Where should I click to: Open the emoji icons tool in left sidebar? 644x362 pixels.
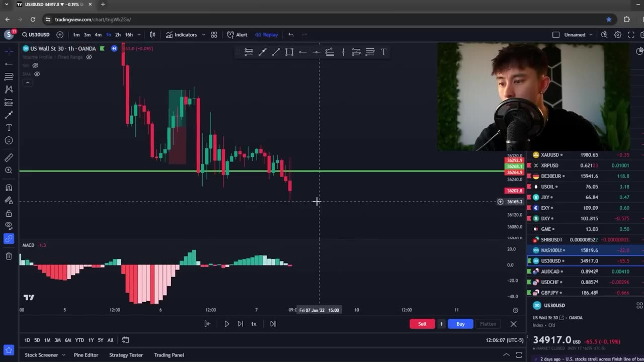click(9, 140)
